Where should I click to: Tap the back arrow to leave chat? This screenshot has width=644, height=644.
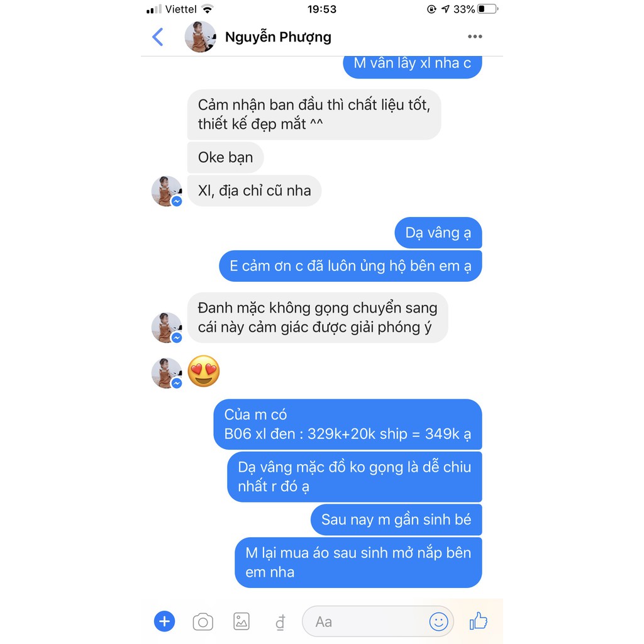point(158,37)
